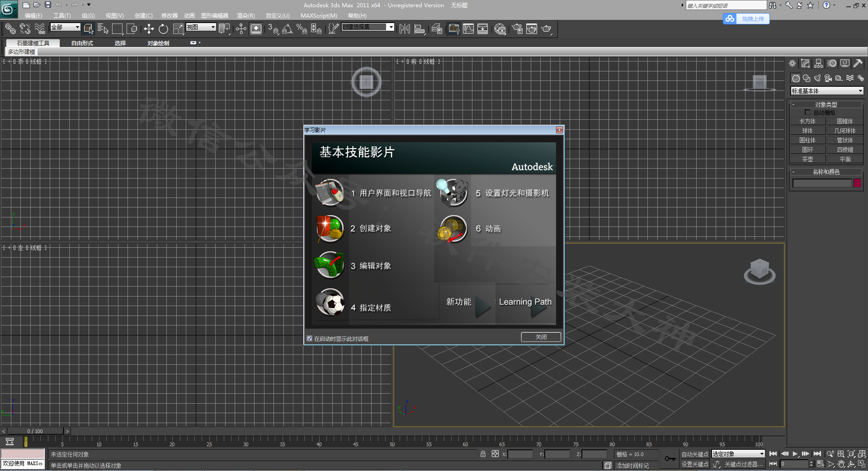Open the MAXScript(M) menu

pyautogui.click(x=319, y=16)
